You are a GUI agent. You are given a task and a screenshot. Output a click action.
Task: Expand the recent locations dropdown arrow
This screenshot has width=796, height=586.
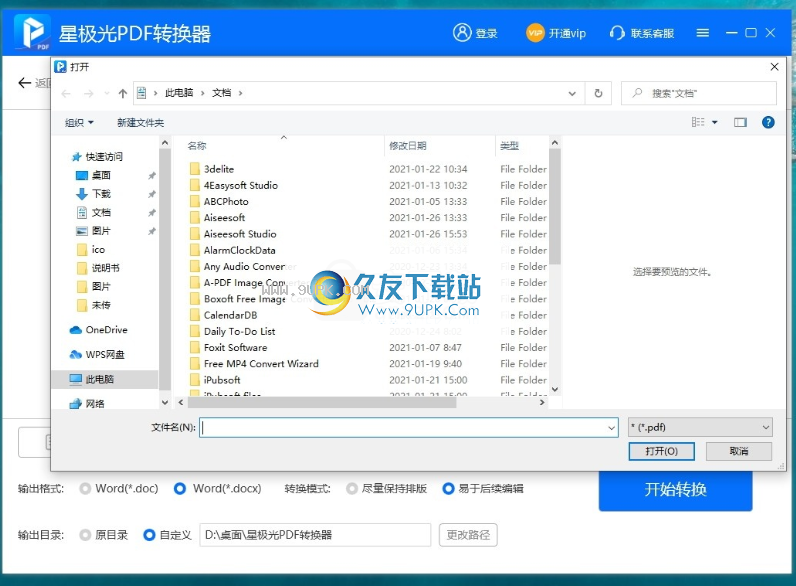pos(107,93)
